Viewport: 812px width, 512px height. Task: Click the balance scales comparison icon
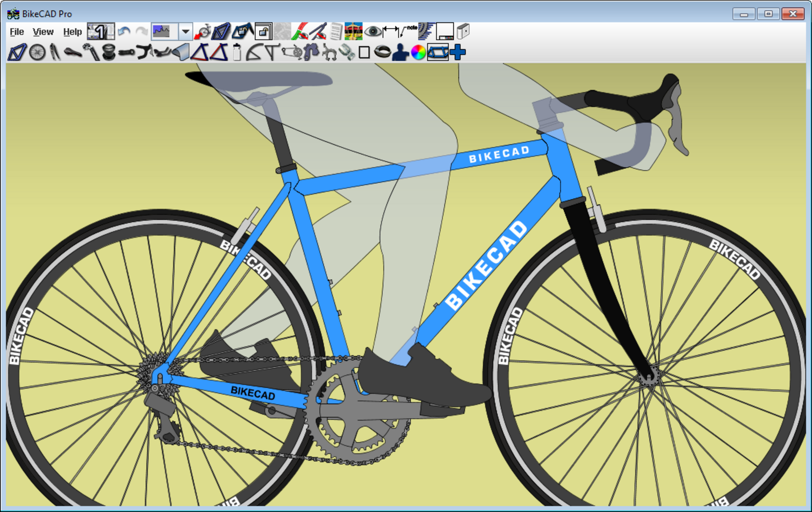point(354,31)
